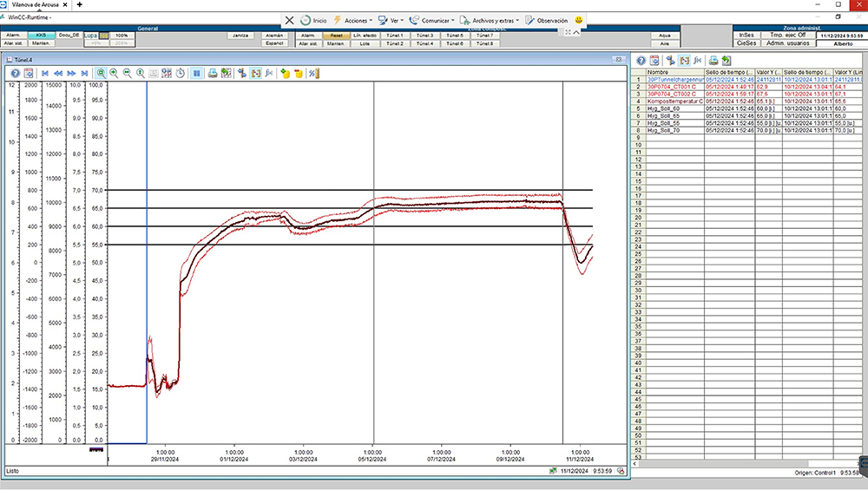Viewport: 868px width, 490px height.
Task: Open the select time range clock icon
Action: [180, 74]
